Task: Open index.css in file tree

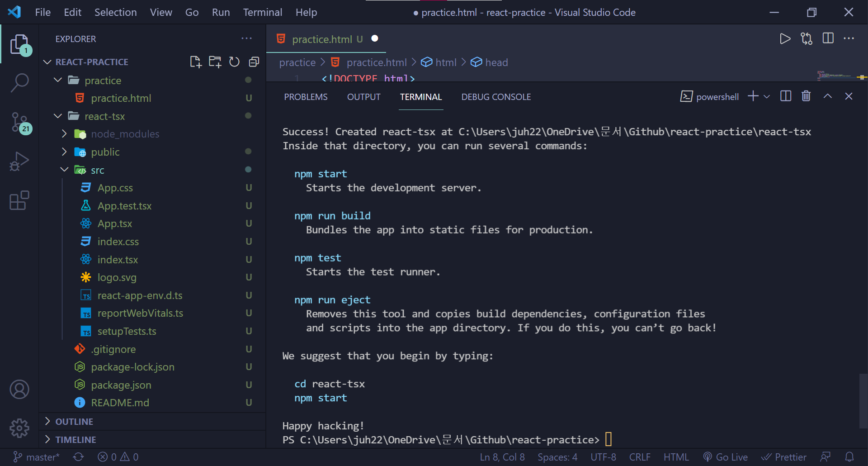Action: tap(152, 242)
